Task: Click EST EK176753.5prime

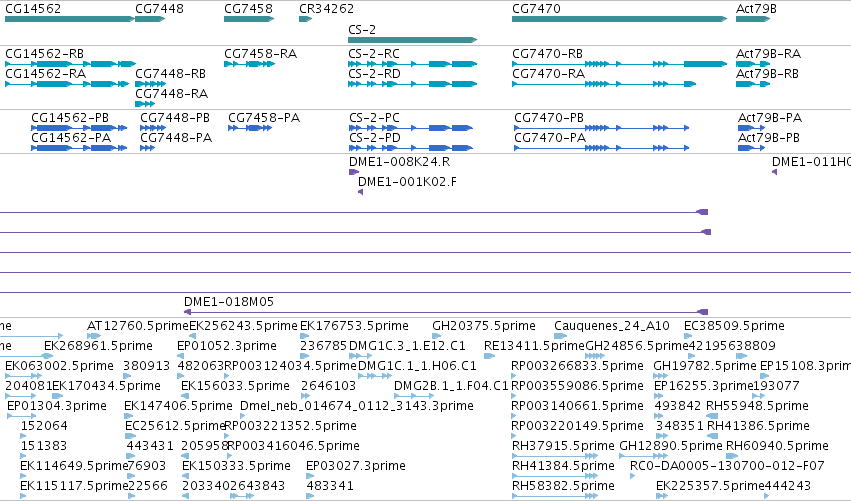Action: coord(304,337)
